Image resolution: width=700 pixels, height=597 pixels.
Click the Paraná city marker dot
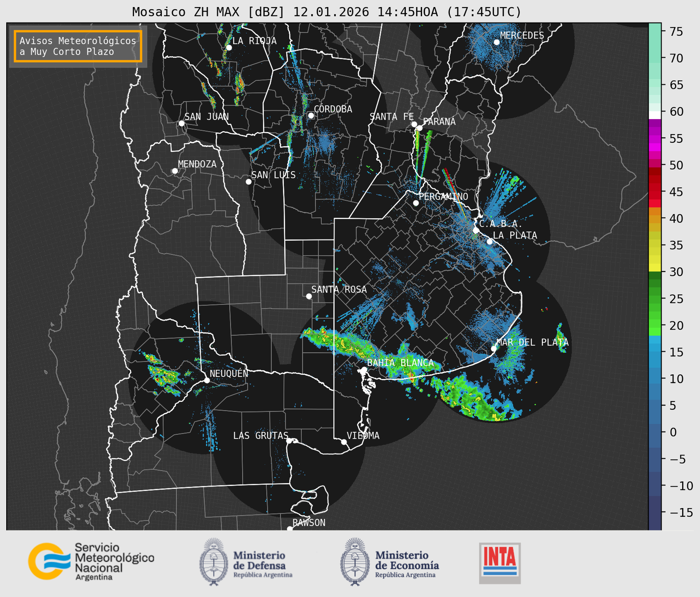tap(420, 128)
